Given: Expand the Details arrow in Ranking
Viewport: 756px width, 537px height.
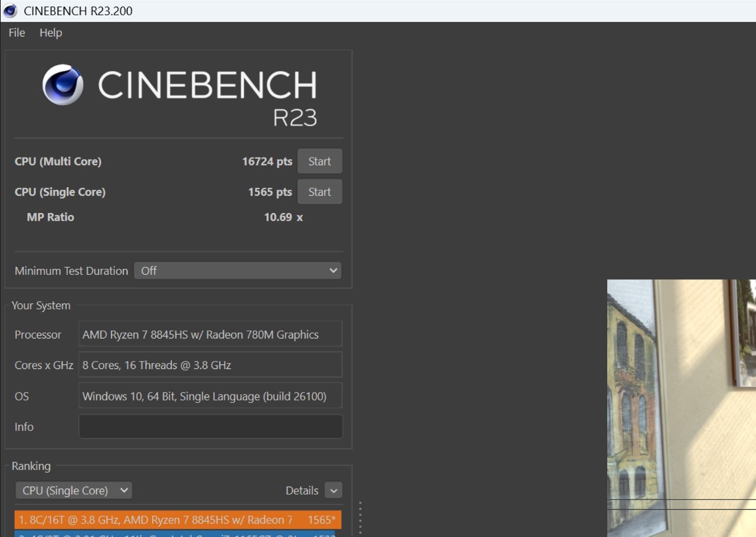Looking at the screenshot, I should click(333, 491).
